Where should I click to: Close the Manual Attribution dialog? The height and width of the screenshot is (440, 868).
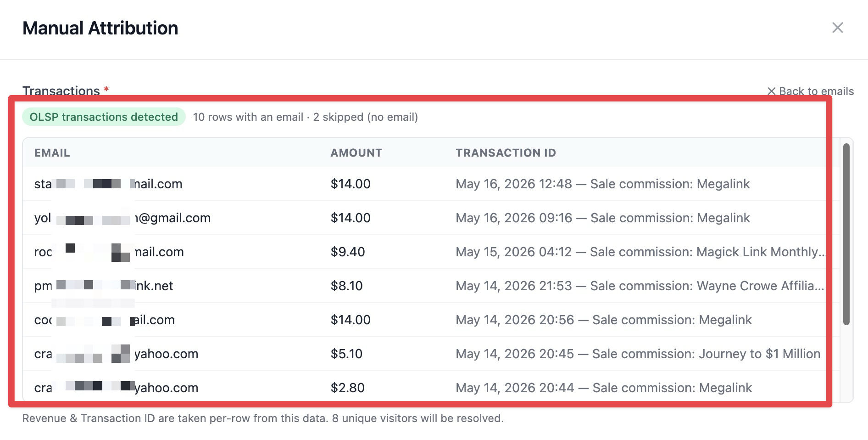coord(838,28)
